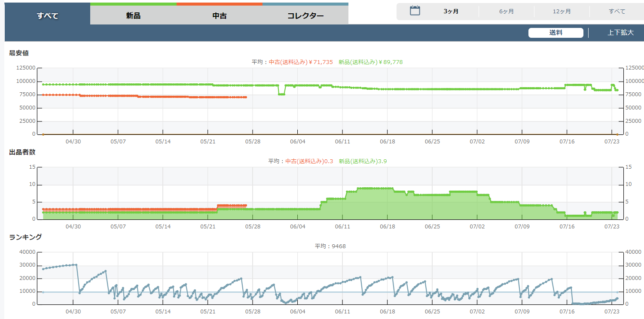The image size is (644, 319).
Task: Click the calendar icon beside period options
Action: [x=415, y=11]
